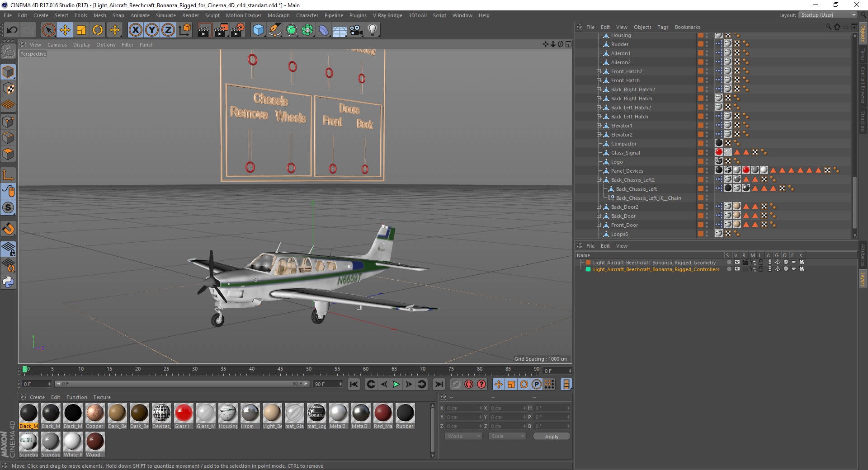Open the Simulate menu
Screen dimensions: 868x470
(x=166, y=15)
